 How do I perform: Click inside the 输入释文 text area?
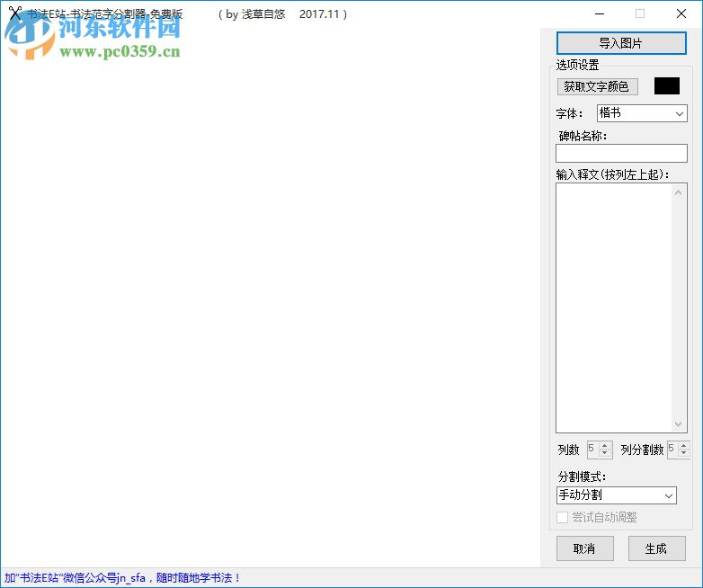click(614, 307)
